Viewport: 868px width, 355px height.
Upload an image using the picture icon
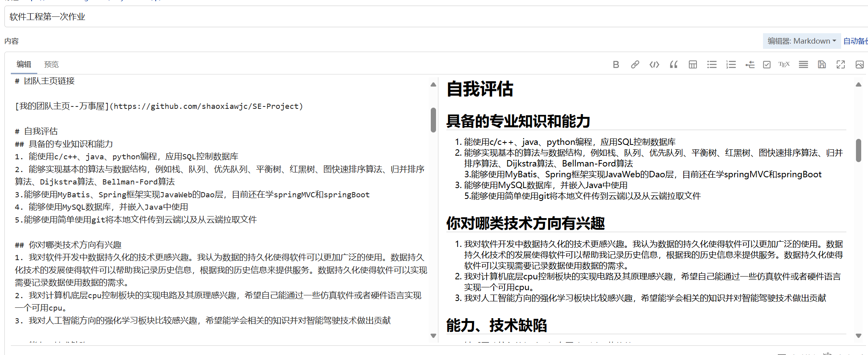(x=860, y=64)
